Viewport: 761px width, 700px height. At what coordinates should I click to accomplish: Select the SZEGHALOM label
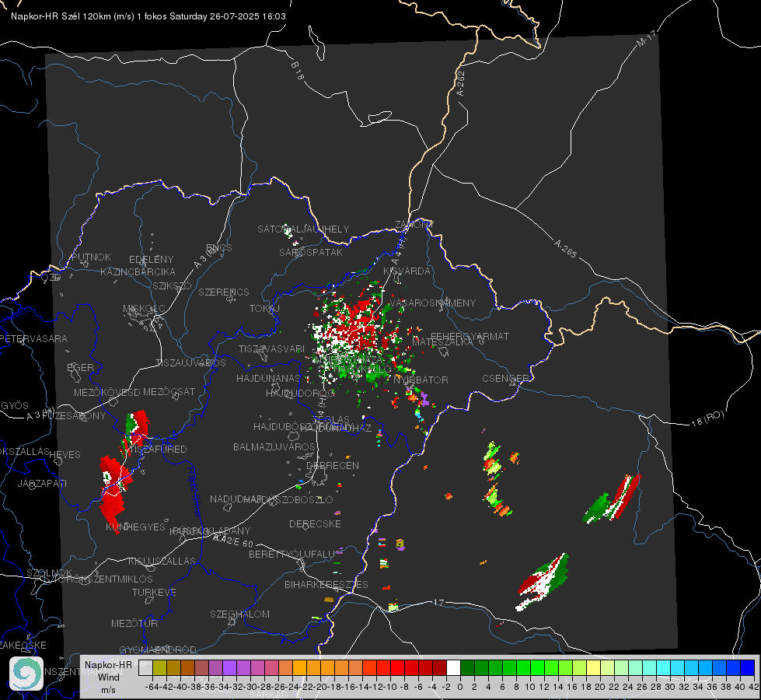click(x=239, y=614)
